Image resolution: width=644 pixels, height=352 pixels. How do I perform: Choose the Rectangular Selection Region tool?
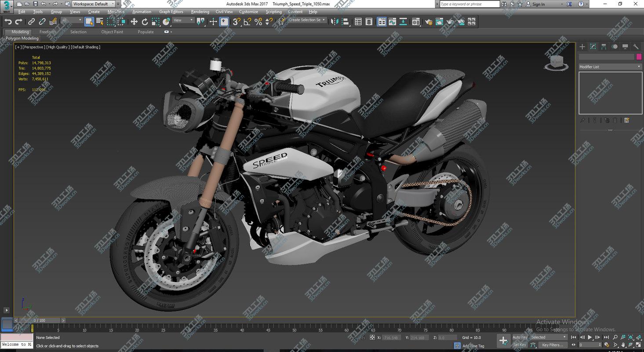click(x=110, y=22)
